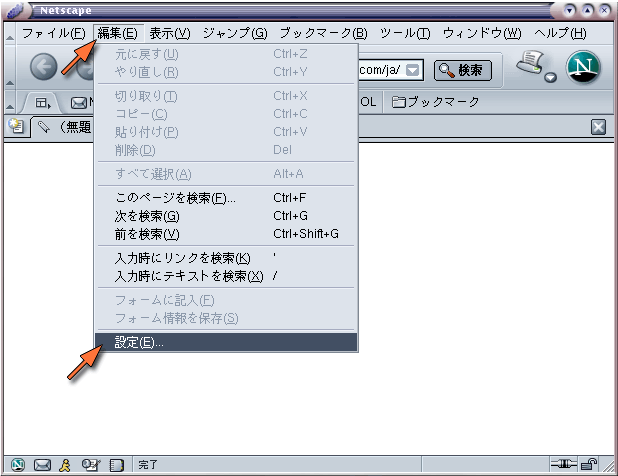Click the home layout icon on personal toolbar
Screen dimensions: 618x476
(43, 103)
